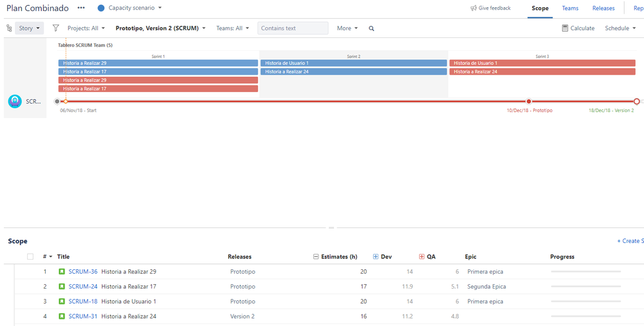Click the hierarchy tree icon beside Story
Image resolution: width=644 pixels, height=326 pixels.
tap(9, 28)
